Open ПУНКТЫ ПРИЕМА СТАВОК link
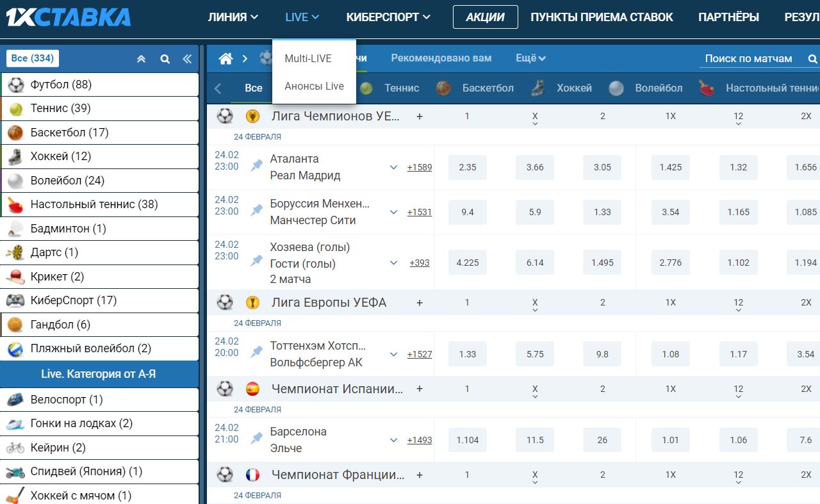Image resolution: width=820 pixels, height=504 pixels. tap(602, 17)
